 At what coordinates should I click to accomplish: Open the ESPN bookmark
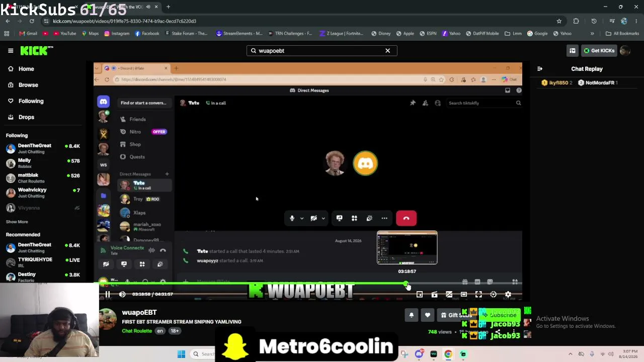[428, 34]
